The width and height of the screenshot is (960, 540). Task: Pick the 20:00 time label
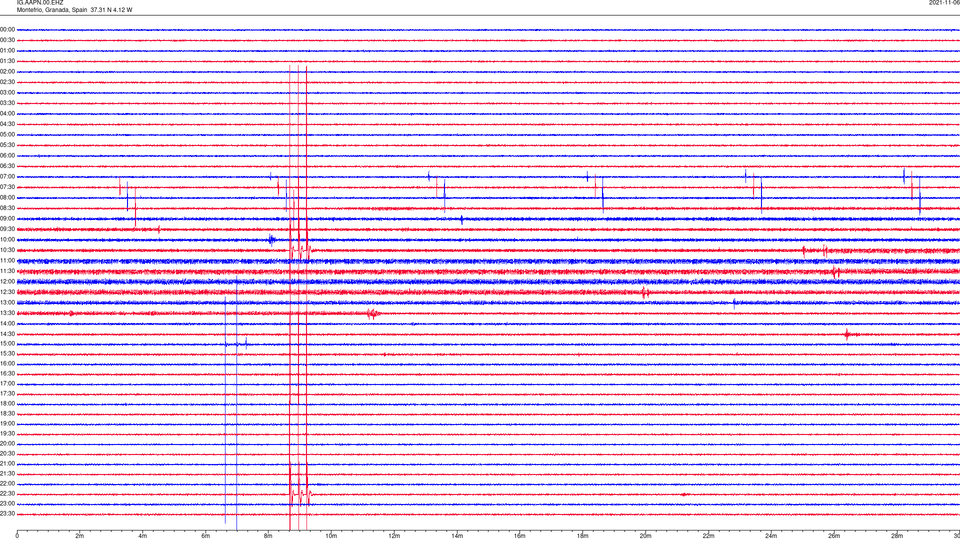tap(7, 444)
